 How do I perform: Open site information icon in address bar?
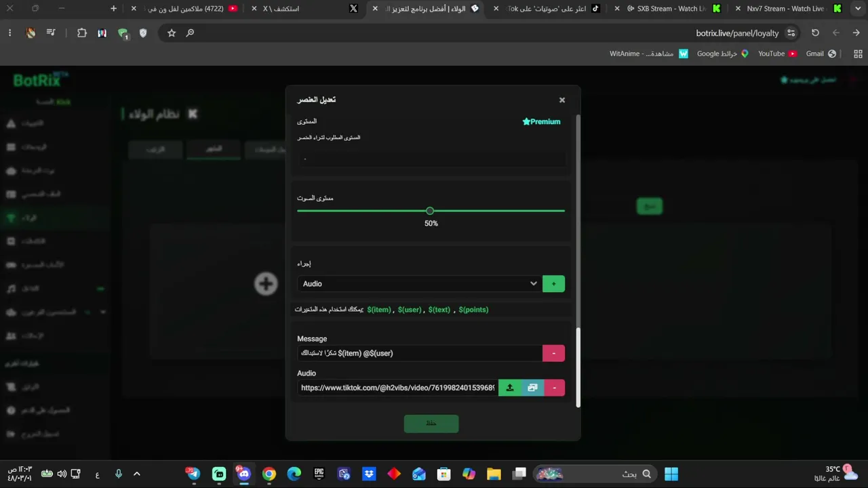[791, 33]
